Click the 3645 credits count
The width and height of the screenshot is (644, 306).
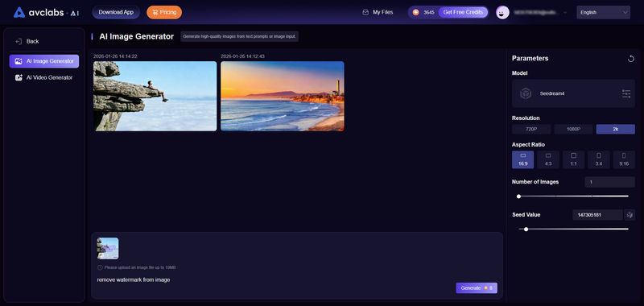coord(429,13)
